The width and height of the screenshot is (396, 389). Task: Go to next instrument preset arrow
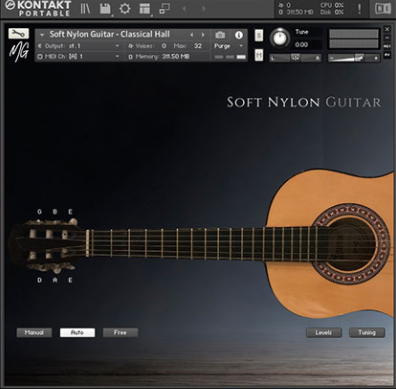coord(203,35)
